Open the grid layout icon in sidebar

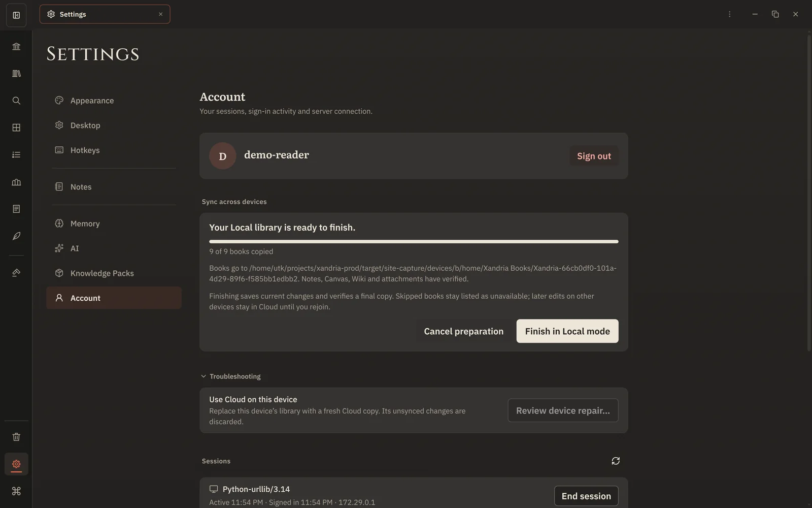point(16,128)
